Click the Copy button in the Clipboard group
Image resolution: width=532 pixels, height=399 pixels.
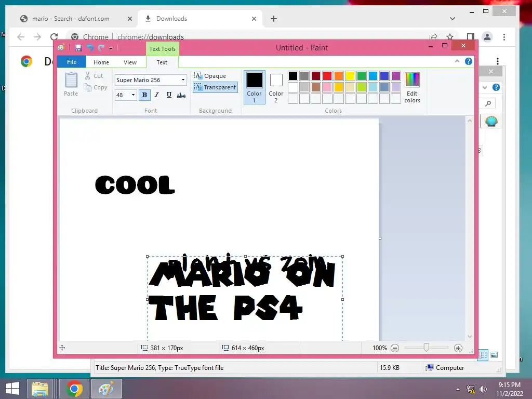point(96,87)
